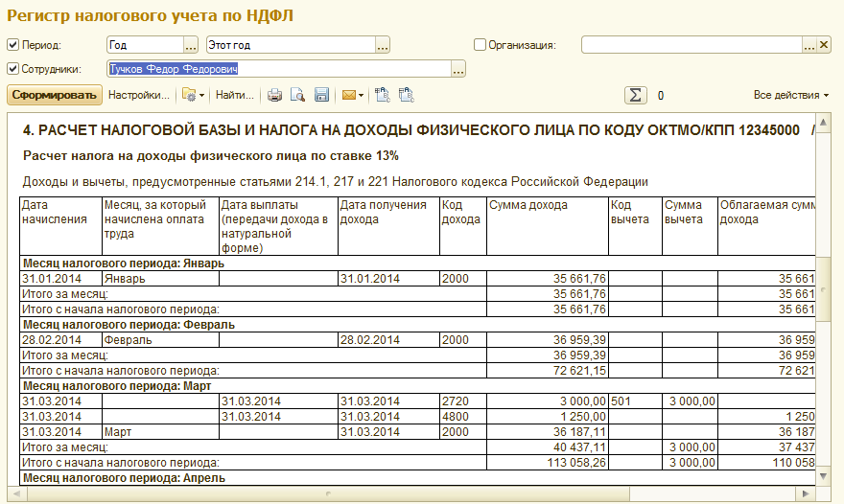Uncheck the Сотрудники checkbox

pyautogui.click(x=12, y=69)
